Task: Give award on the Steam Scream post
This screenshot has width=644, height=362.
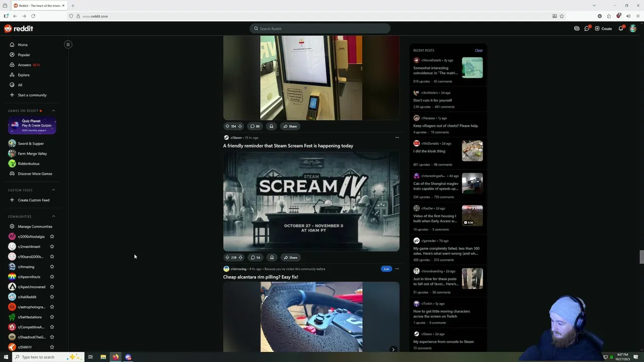Action: [x=272, y=257]
